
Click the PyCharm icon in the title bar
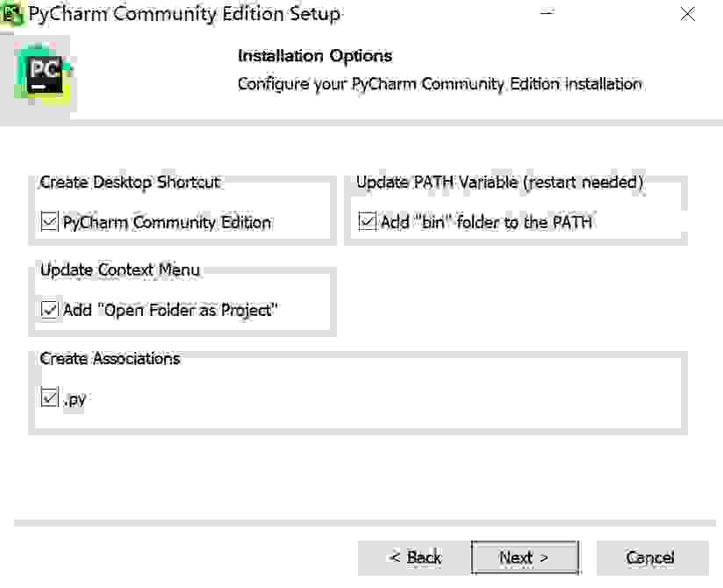point(11,14)
